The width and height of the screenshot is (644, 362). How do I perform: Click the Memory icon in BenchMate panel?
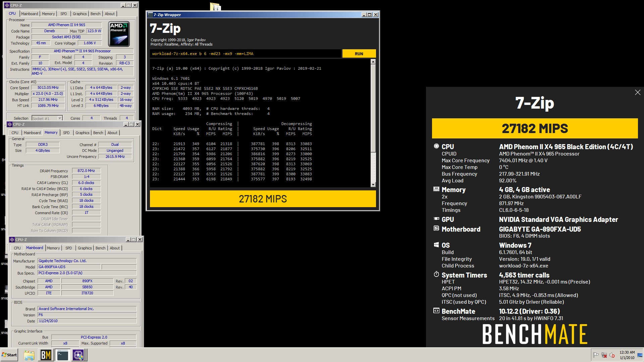pyautogui.click(x=436, y=189)
